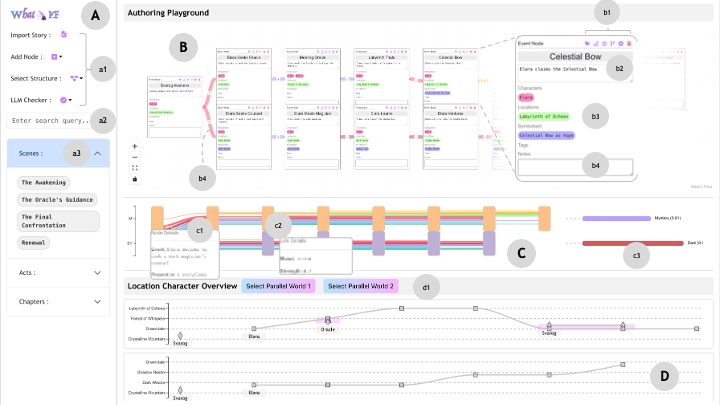Click the Celestial Bow title field

(575, 56)
